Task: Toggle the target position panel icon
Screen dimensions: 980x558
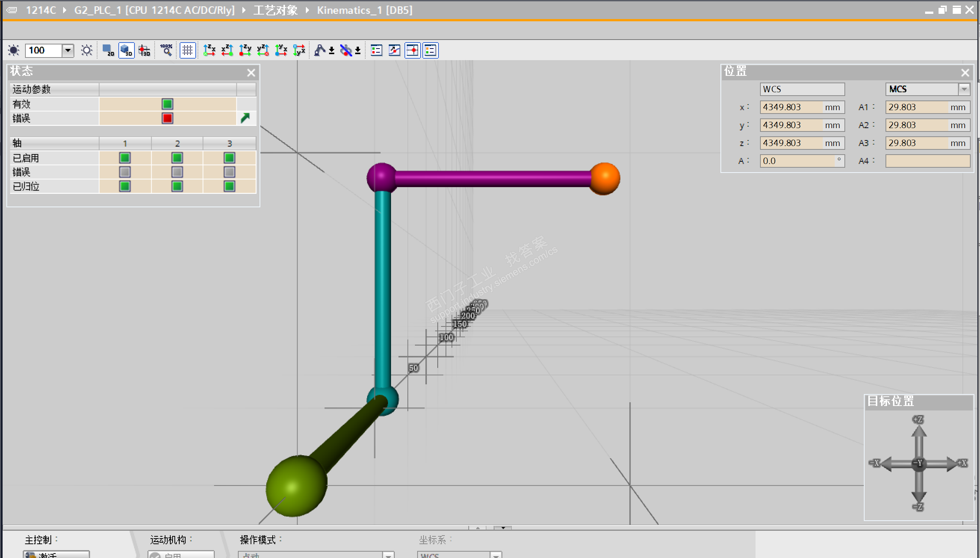Action: 412,50
